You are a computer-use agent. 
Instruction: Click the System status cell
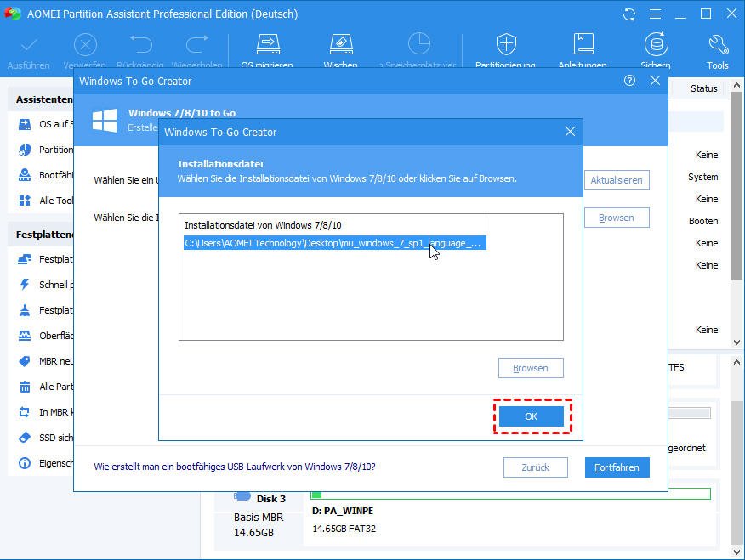pos(702,177)
